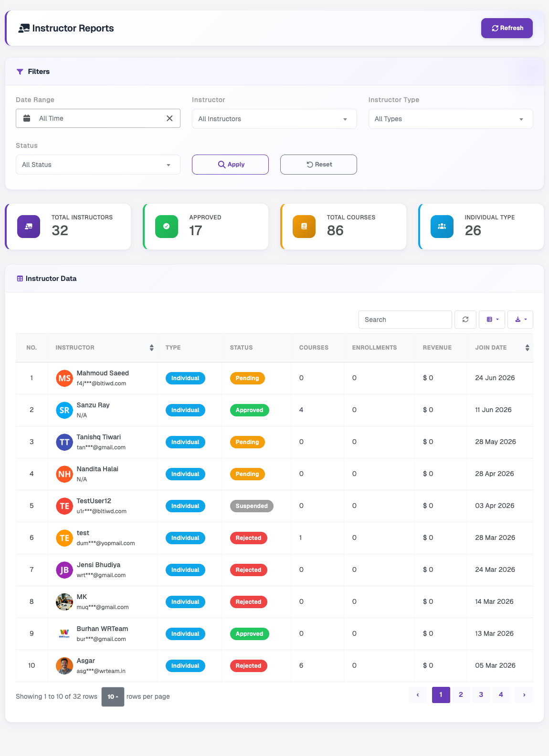Click the Instructor Data table icon

click(20, 279)
